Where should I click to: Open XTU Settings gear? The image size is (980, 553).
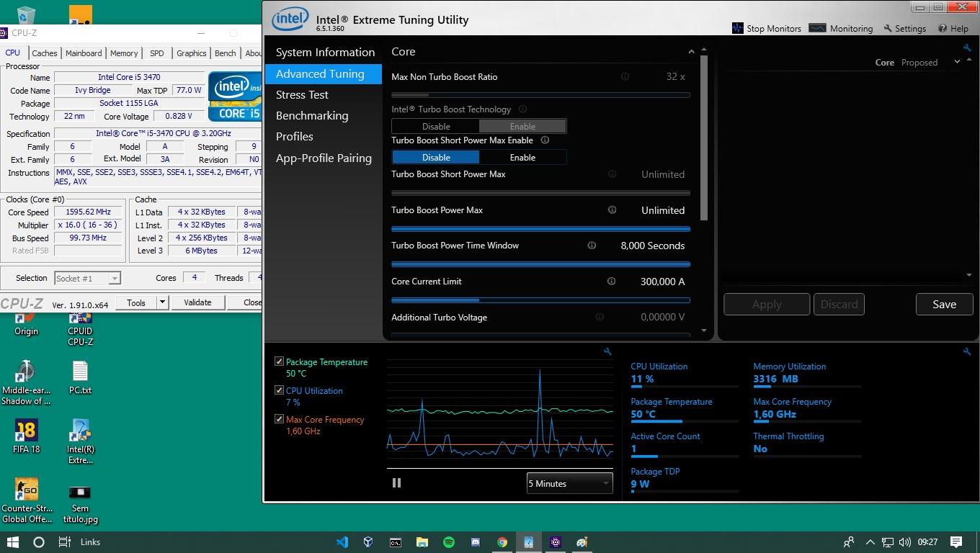tap(904, 29)
